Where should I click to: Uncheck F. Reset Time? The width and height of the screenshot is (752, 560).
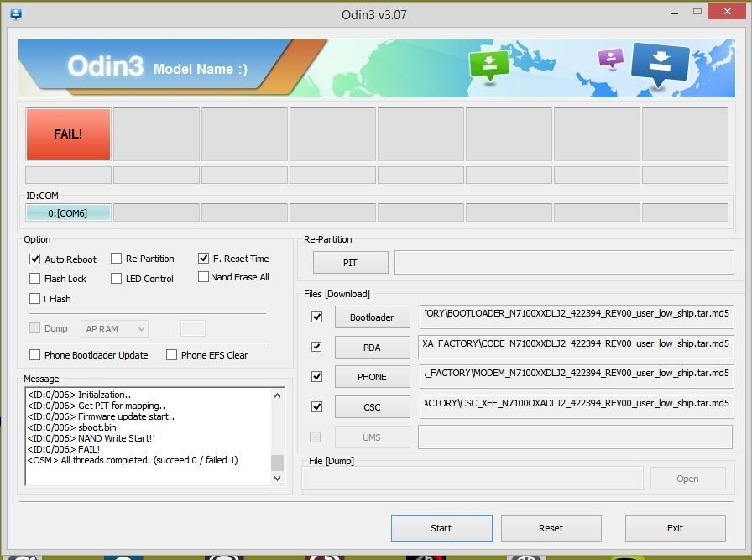click(x=203, y=258)
